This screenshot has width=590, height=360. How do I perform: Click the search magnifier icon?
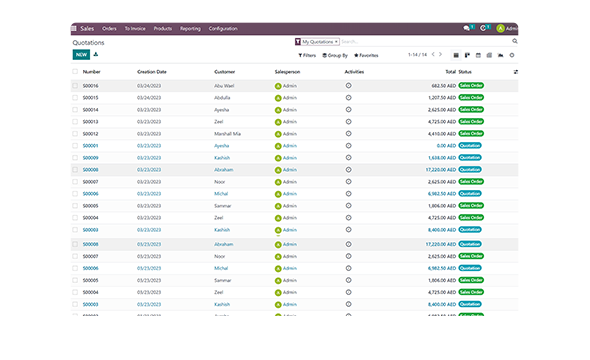pyautogui.click(x=515, y=41)
